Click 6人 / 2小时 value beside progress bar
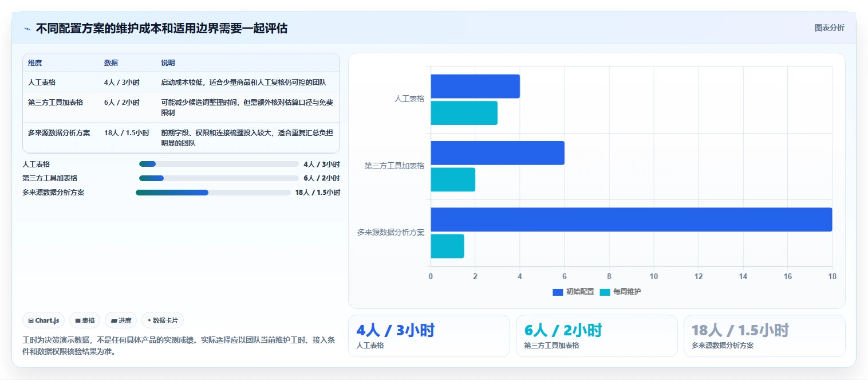The height and width of the screenshot is (380, 868). pyautogui.click(x=322, y=178)
